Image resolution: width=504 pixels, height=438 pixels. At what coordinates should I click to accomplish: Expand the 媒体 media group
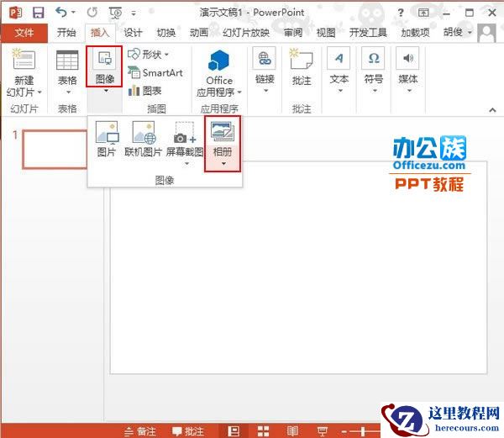pos(408,71)
